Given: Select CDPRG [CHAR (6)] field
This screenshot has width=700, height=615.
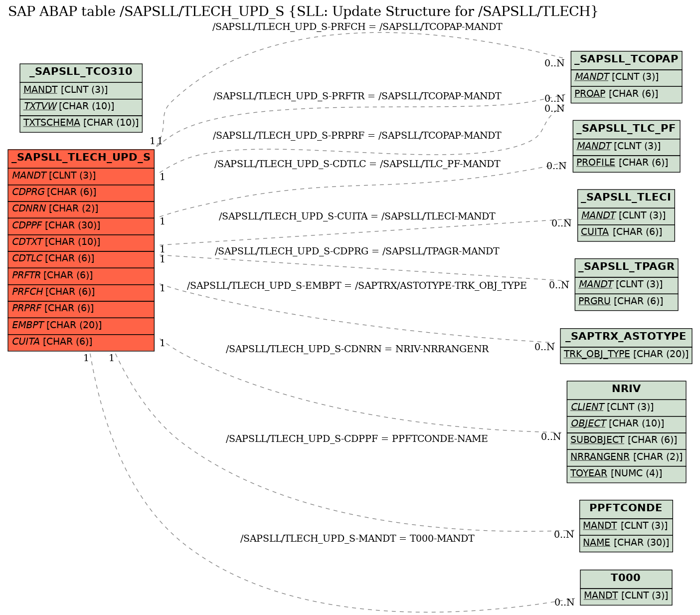Looking at the screenshot, I should [x=81, y=193].
